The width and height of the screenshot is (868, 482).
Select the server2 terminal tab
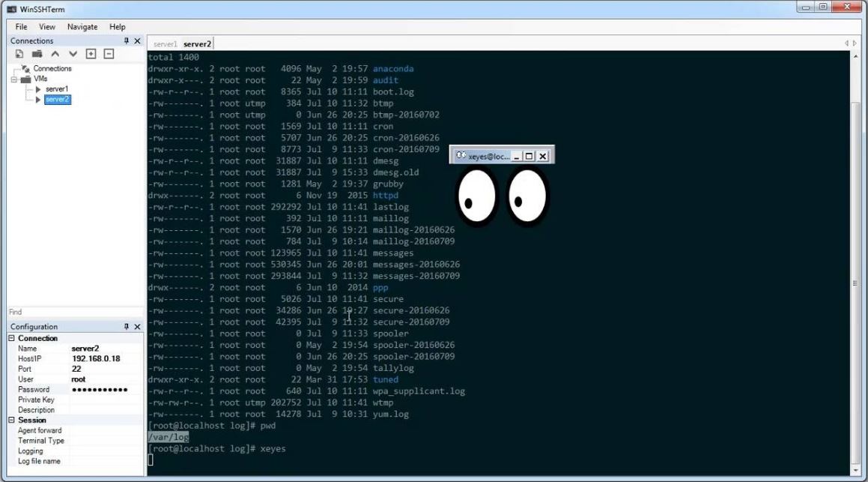point(197,43)
